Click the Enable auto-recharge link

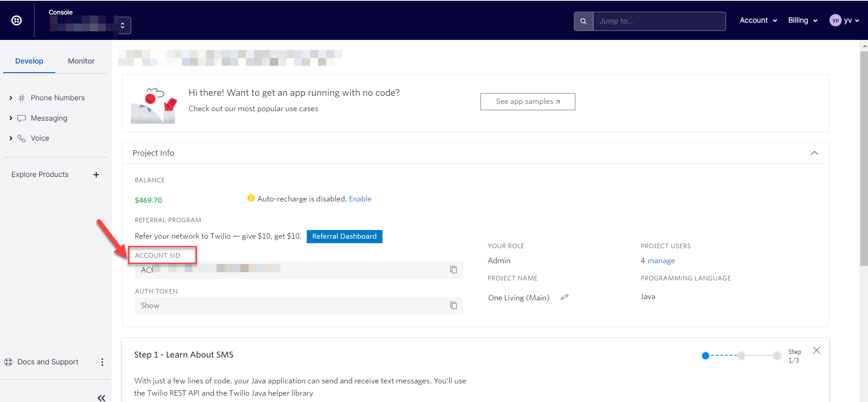(x=360, y=199)
